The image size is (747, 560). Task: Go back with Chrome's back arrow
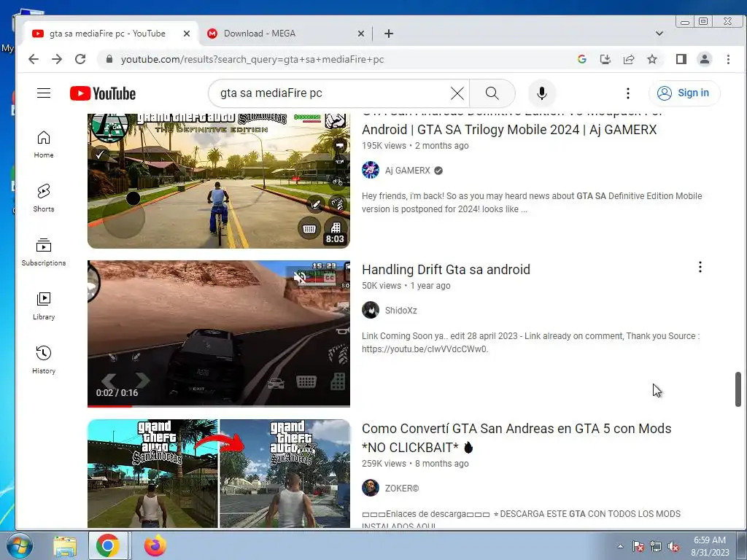pos(34,59)
